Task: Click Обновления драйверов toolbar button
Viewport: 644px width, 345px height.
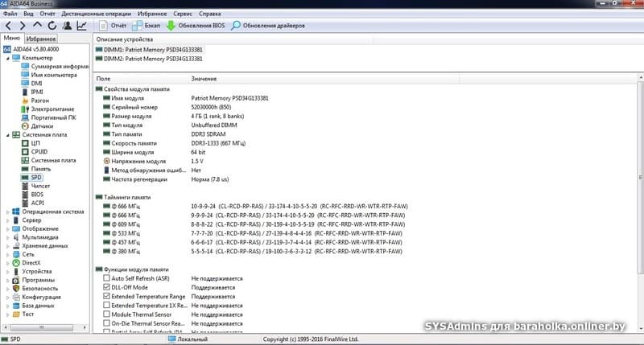Action: pos(268,26)
